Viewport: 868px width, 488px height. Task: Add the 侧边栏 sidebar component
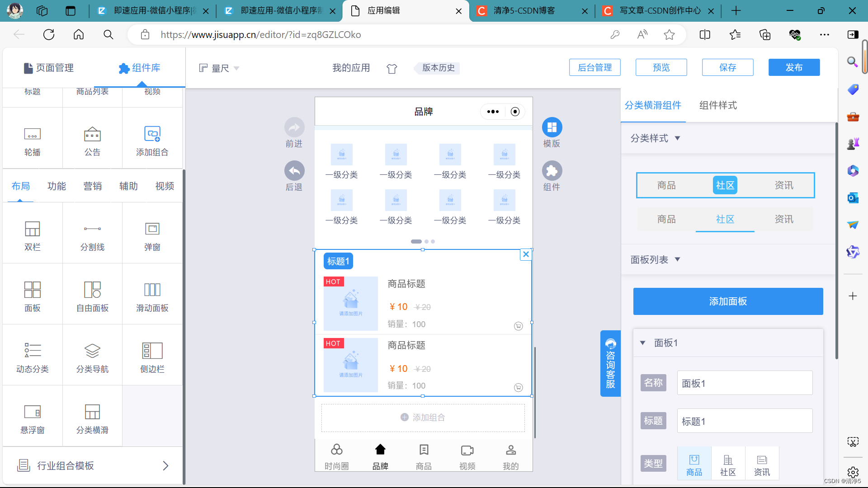152,357
